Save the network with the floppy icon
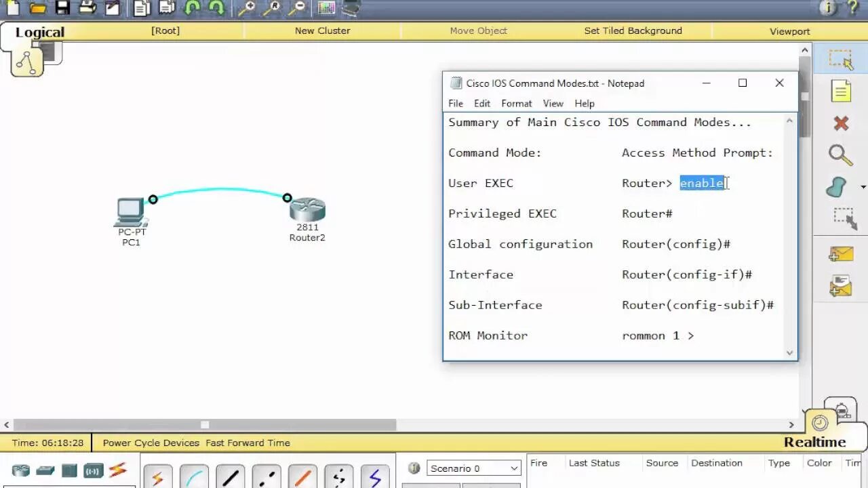Viewport: 868px width, 488px height. point(62,8)
